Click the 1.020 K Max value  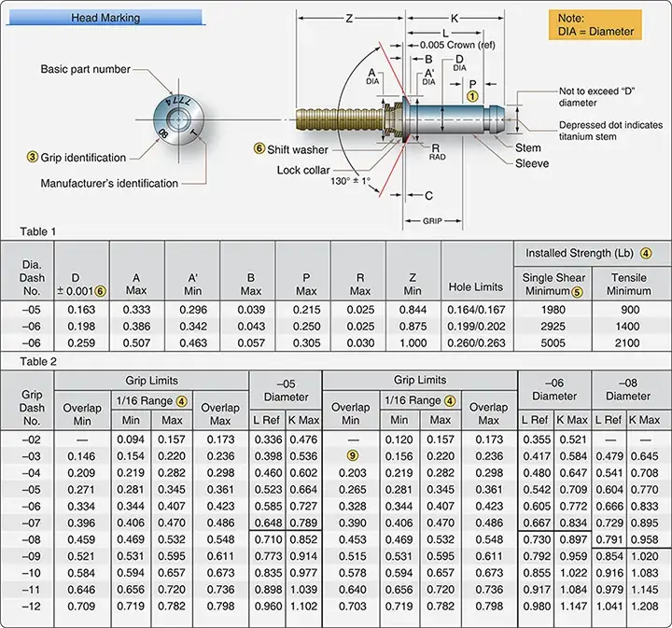(645, 556)
